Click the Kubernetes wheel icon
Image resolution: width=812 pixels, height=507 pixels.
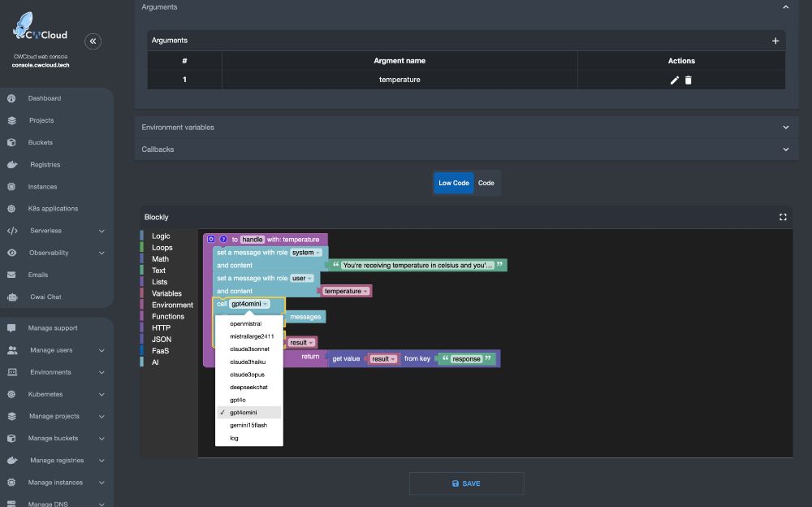click(11, 395)
